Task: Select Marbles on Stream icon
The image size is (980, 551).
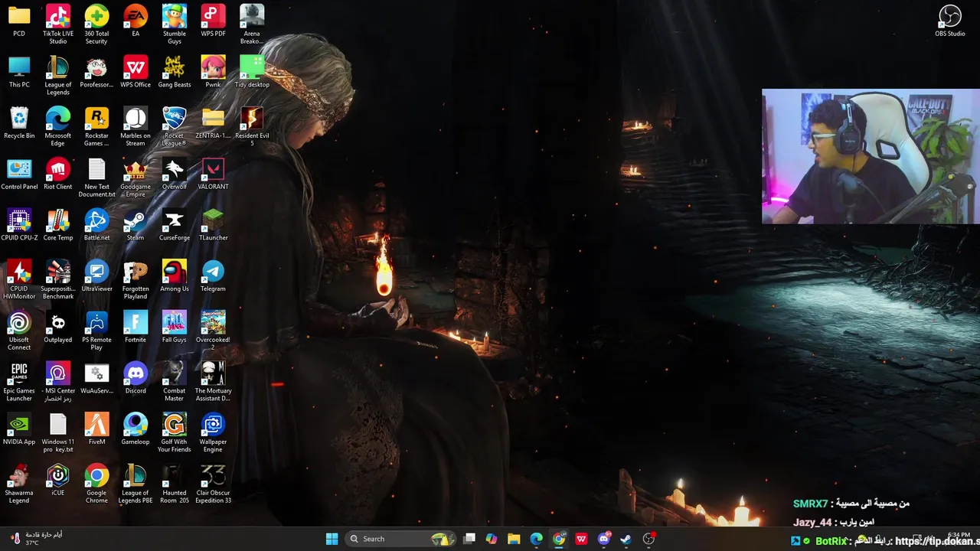Action: click(136, 126)
